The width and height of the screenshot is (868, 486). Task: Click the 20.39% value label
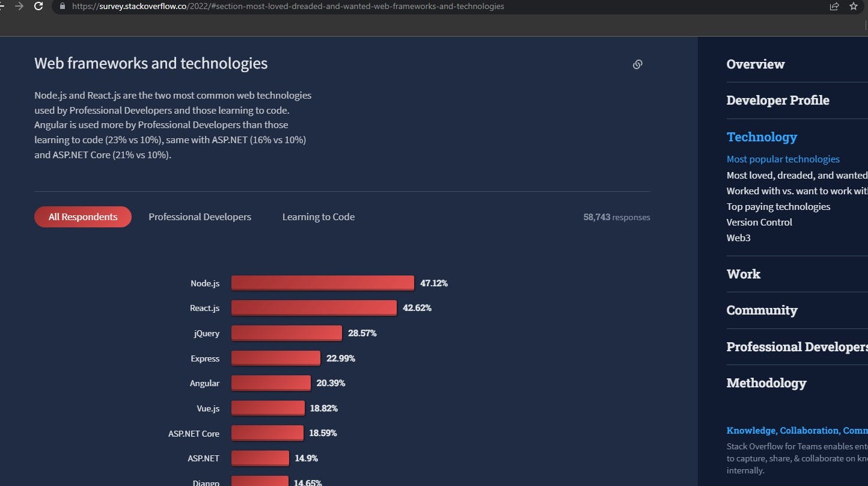tap(331, 383)
